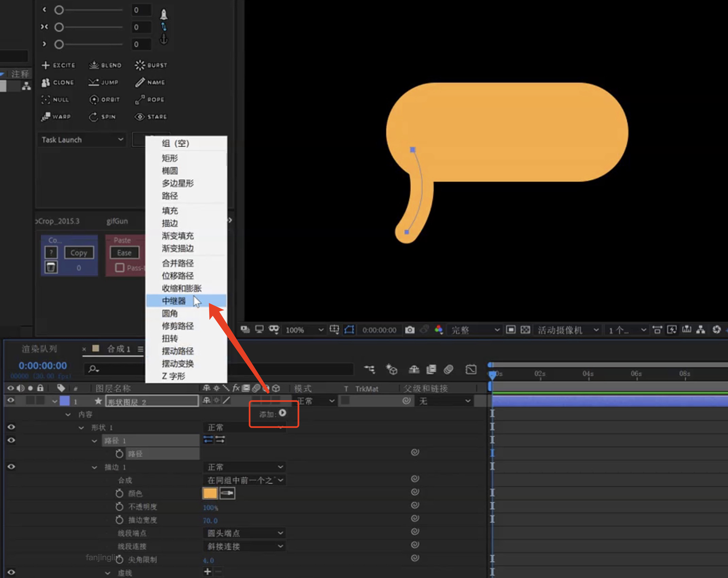Open the 完整 resolution dropdown

point(475,330)
